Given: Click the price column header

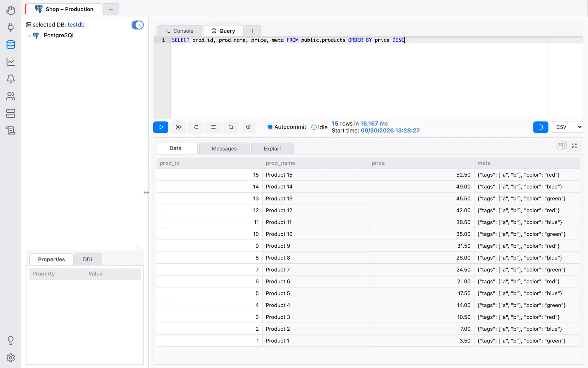Looking at the screenshot, I should tap(421, 163).
